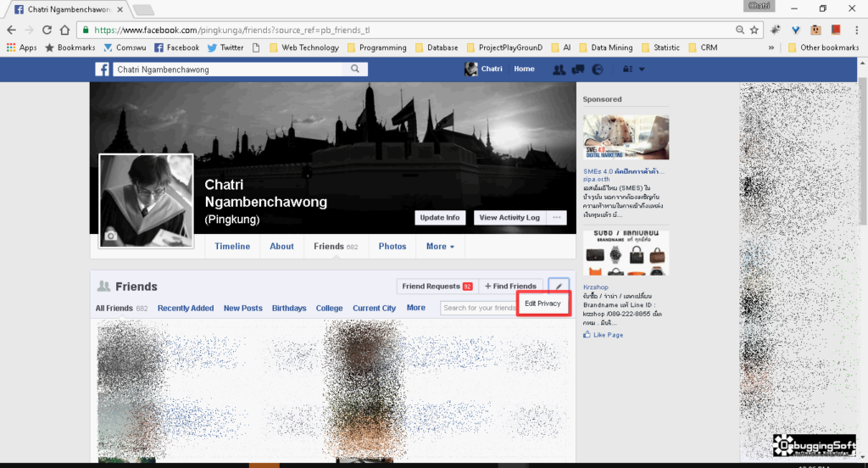The width and height of the screenshot is (868, 468).
Task: Switch to the Timeline tab
Action: point(232,247)
